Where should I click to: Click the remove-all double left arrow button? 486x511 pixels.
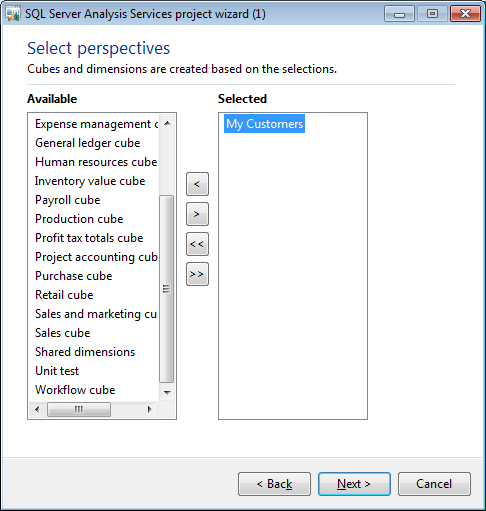click(x=197, y=244)
